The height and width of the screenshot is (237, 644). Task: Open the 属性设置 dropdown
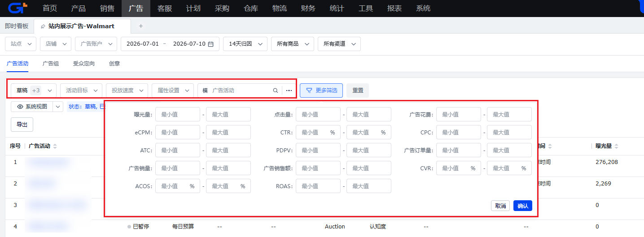click(173, 90)
